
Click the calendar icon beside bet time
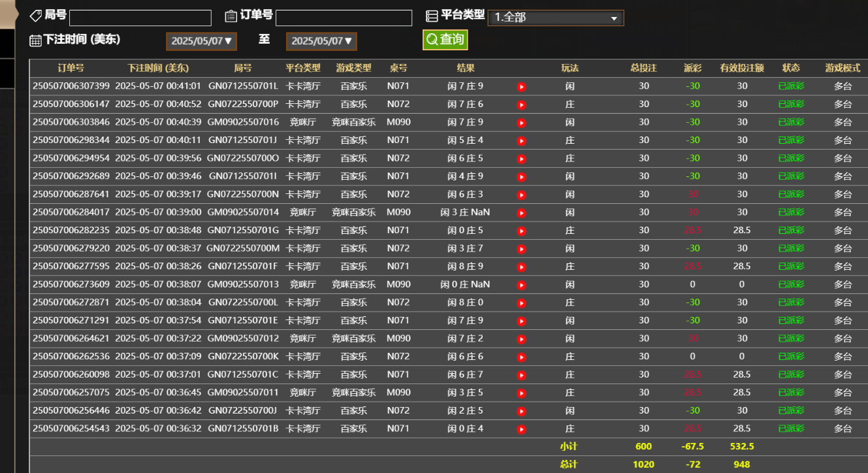pos(35,41)
